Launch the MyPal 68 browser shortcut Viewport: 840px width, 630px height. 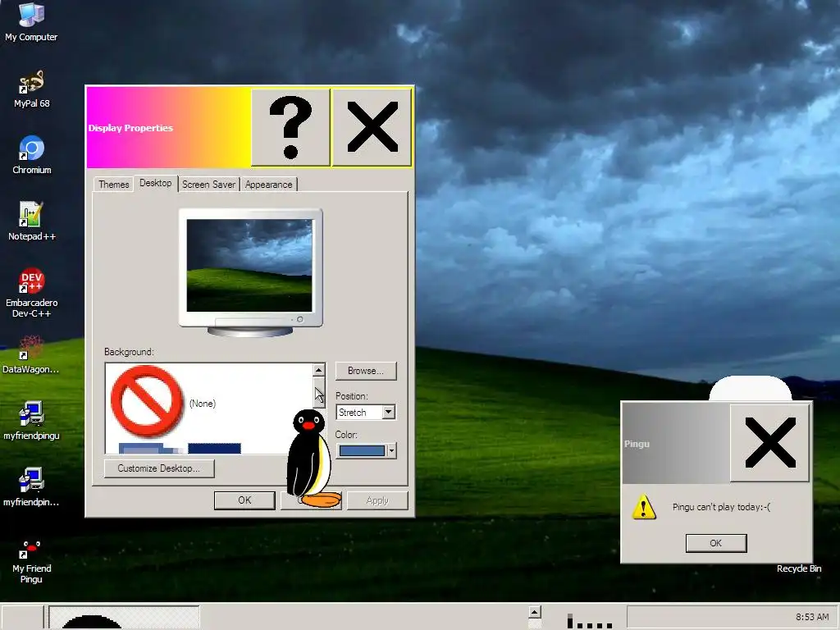32,89
